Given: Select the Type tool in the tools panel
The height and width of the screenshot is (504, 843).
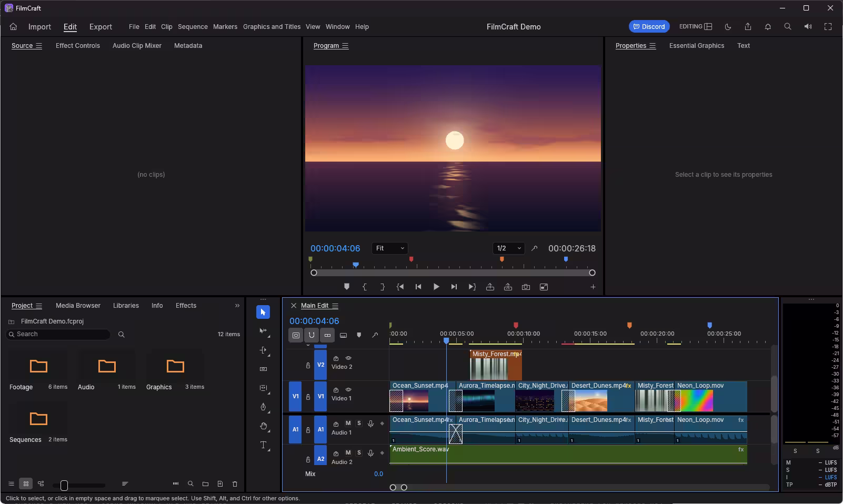Looking at the screenshot, I should tap(264, 445).
